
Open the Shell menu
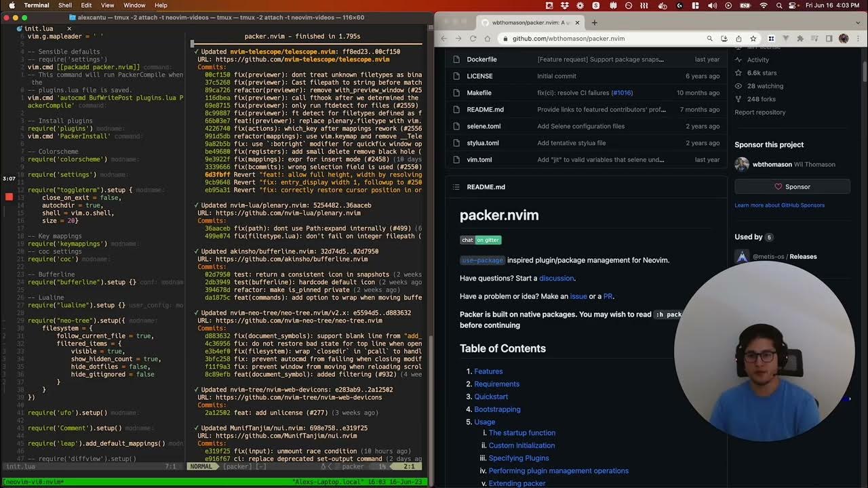65,5
